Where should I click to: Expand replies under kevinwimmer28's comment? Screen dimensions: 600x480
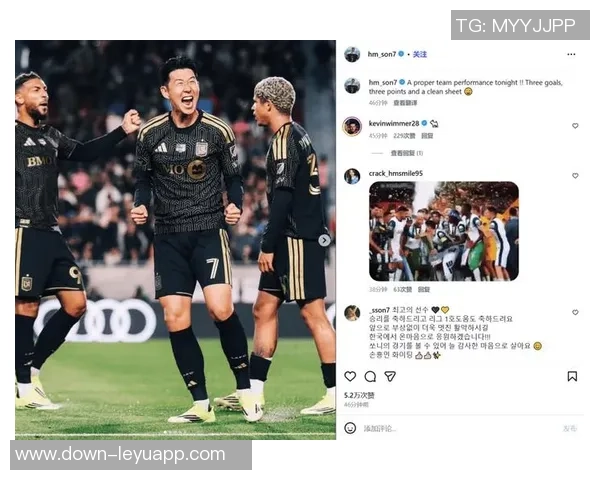pos(406,153)
